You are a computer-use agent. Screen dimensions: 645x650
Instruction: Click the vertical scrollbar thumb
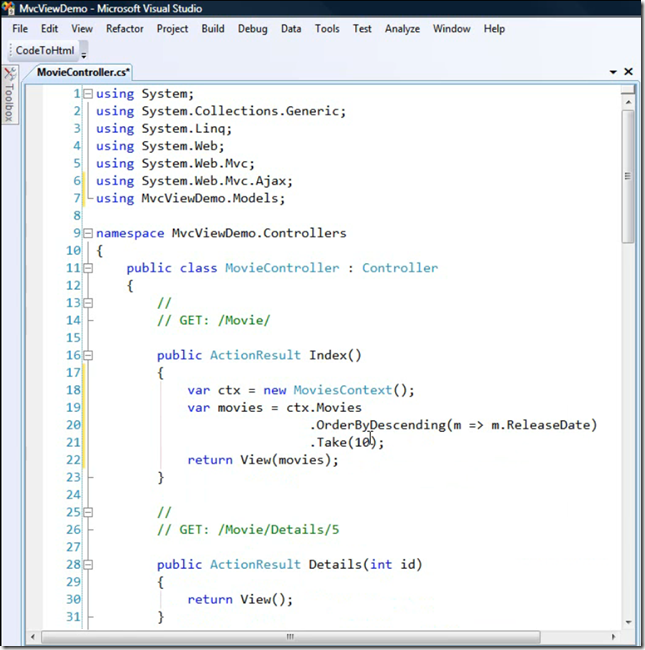coord(628,176)
